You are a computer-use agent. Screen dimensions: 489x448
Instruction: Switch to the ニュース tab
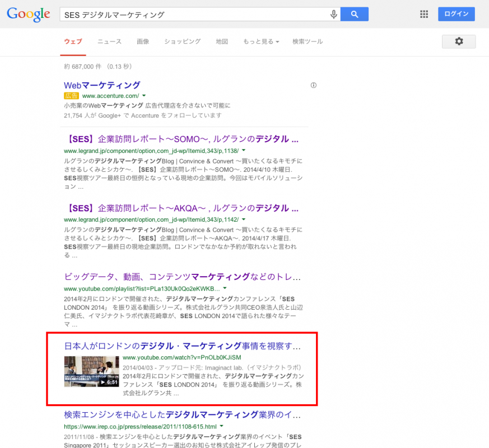tap(109, 41)
